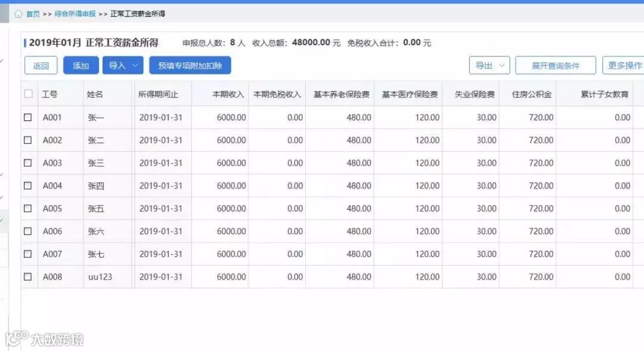Click the 添加 button
644x351 pixels.
pos(81,66)
